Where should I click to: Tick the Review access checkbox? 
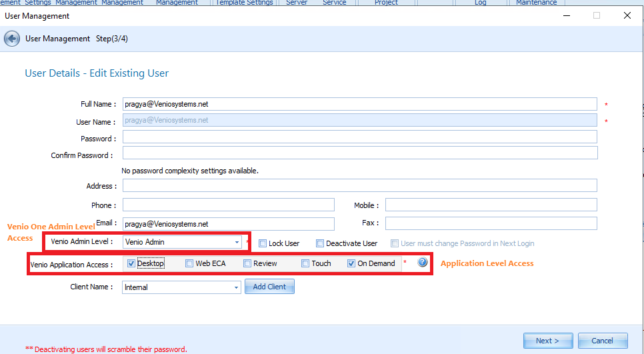(x=247, y=263)
